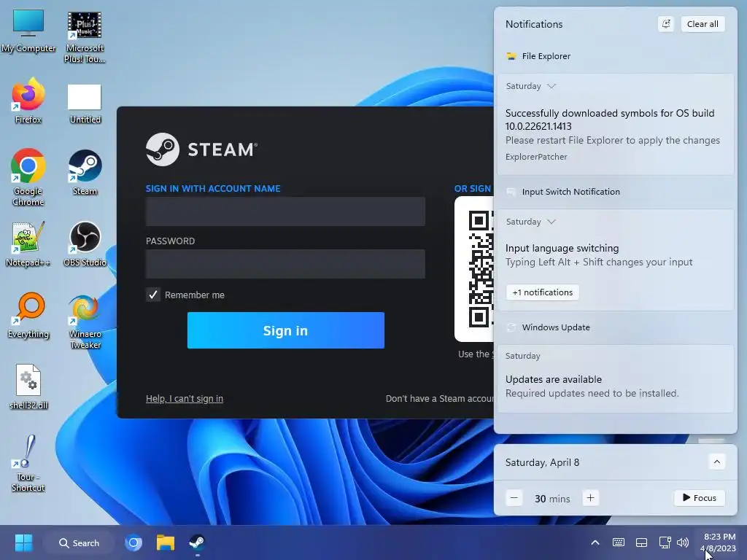
Task: Click the virtual touchpad tray icon
Action: (x=642, y=542)
